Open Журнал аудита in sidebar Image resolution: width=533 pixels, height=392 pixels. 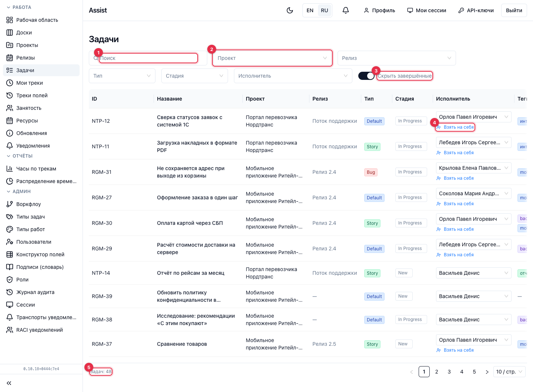tap(41, 292)
